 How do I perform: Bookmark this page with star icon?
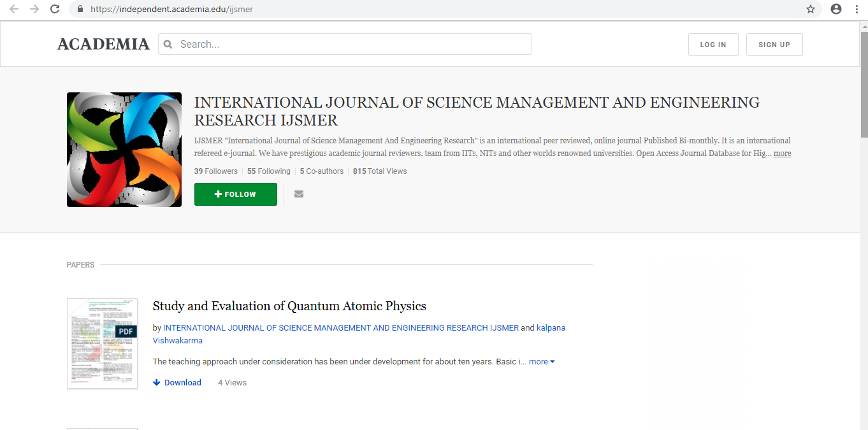(811, 9)
